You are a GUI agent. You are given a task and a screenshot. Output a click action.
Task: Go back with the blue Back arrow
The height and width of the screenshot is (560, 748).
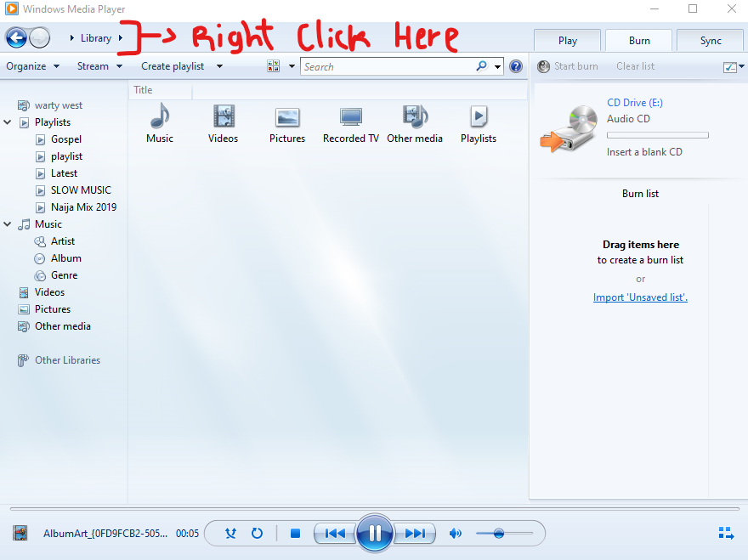tap(16, 37)
